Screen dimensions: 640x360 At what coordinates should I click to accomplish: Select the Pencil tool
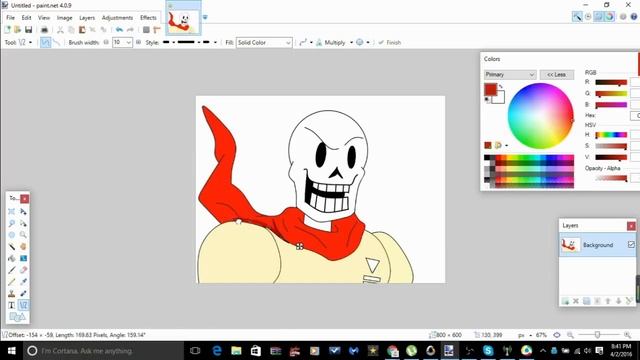(11, 282)
